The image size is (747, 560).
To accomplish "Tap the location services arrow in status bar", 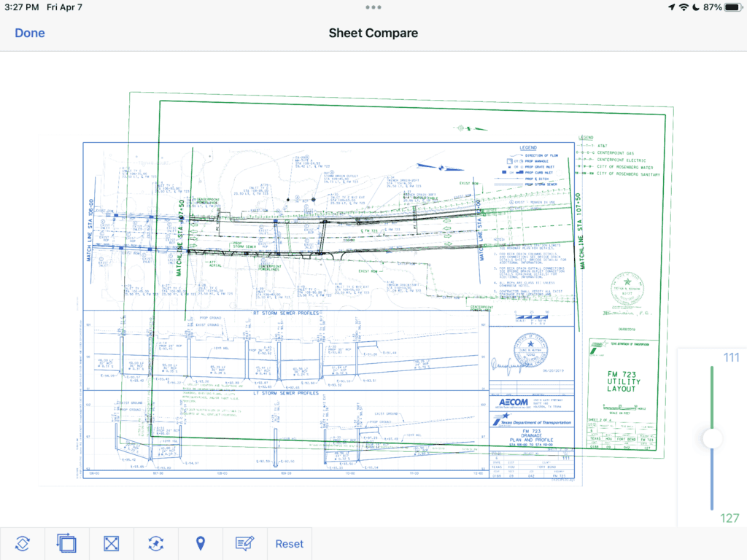I will pos(673,7).
